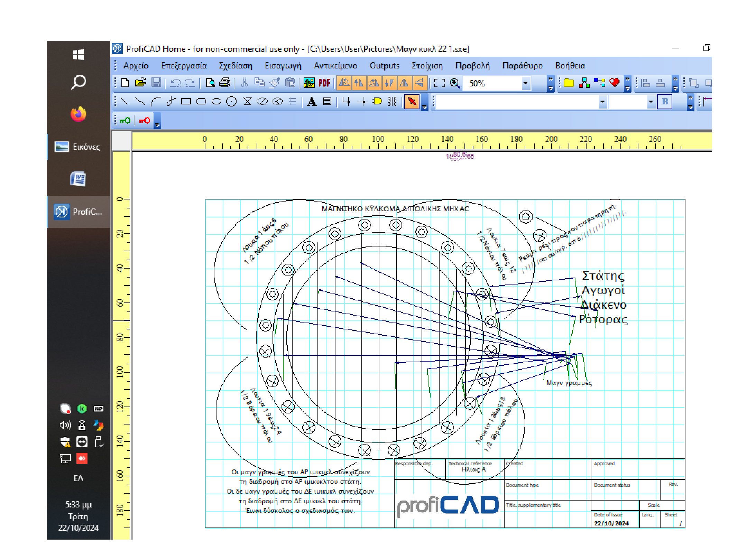This screenshot has height=560, width=747.
Task: Open the favorites heart icon
Action: pyautogui.click(x=614, y=83)
